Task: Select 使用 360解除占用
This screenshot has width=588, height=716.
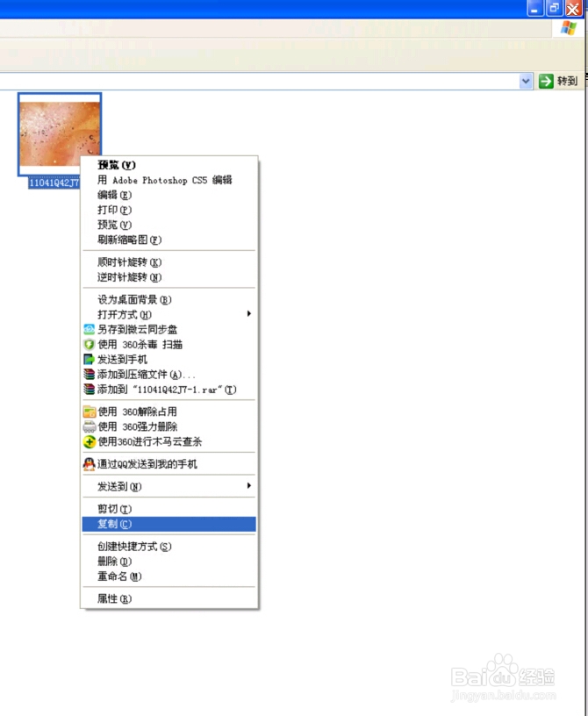Action: (x=169, y=412)
